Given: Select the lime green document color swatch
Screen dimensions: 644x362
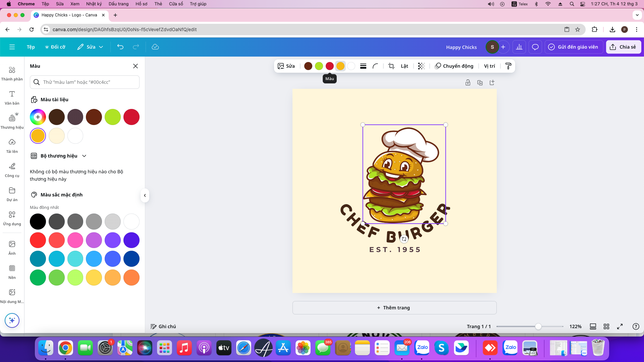Looking at the screenshot, I should coord(113,117).
